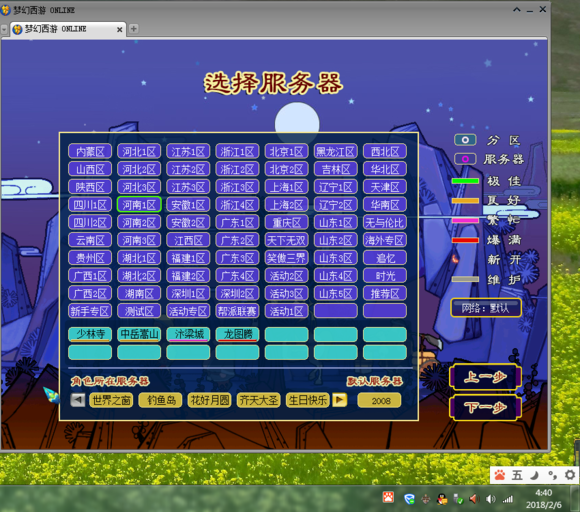Close the 梦幻西游 ONLINE tab

click(x=119, y=29)
